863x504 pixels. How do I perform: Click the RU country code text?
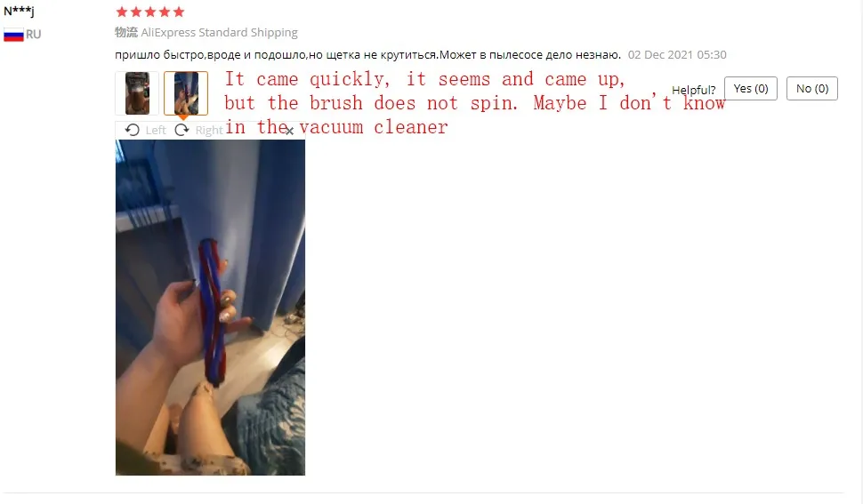pos(34,35)
